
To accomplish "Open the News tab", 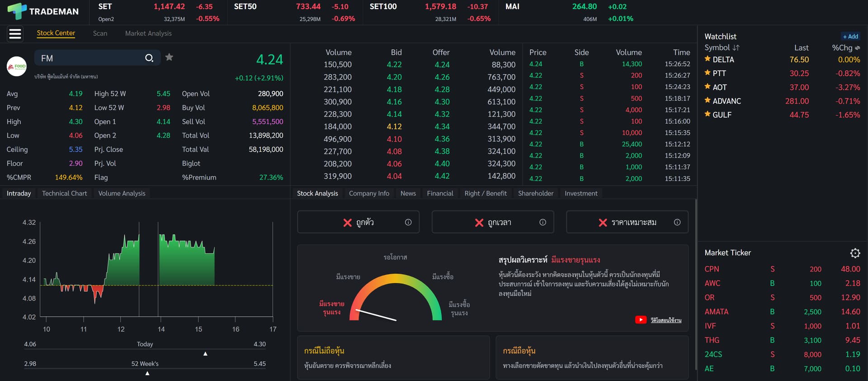I will coord(408,193).
